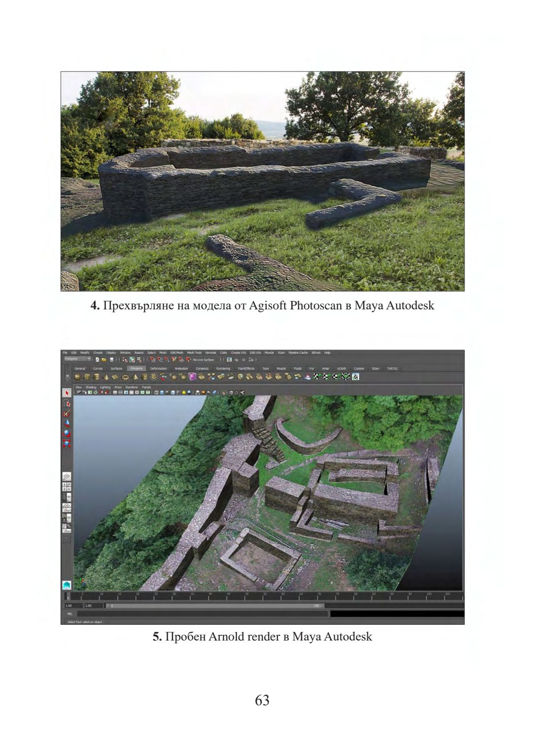The width and height of the screenshot is (533, 756).
Task: Click the No Live Surface field
Action: click(x=203, y=360)
